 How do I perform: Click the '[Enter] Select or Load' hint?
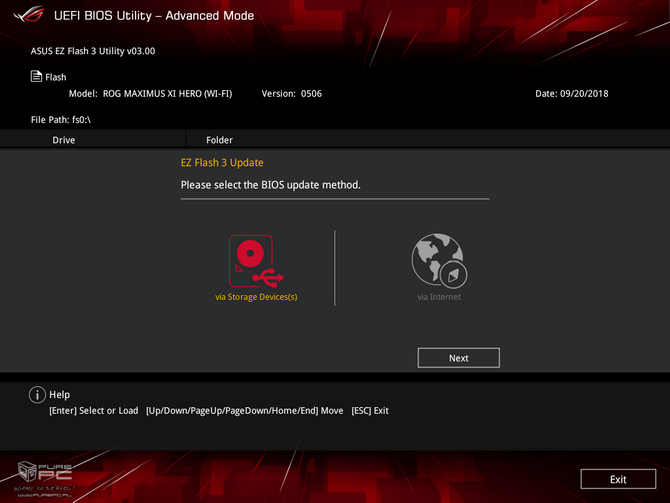point(94,411)
